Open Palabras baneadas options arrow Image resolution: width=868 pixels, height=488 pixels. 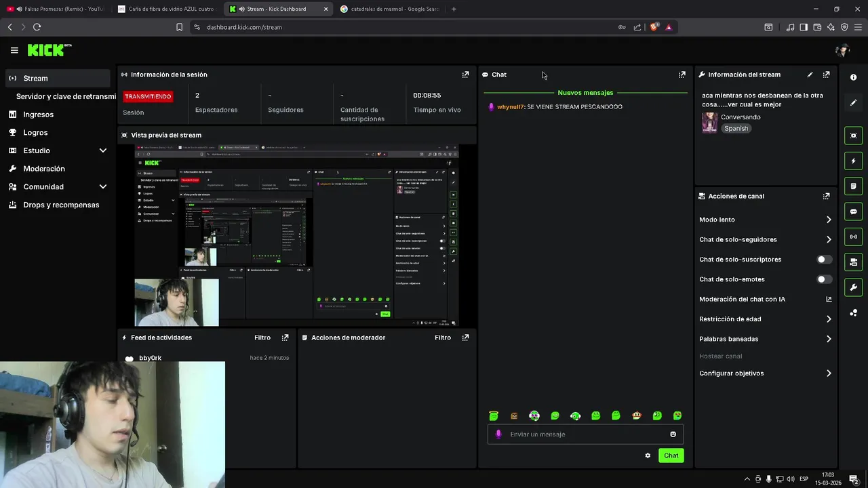pyautogui.click(x=829, y=339)
